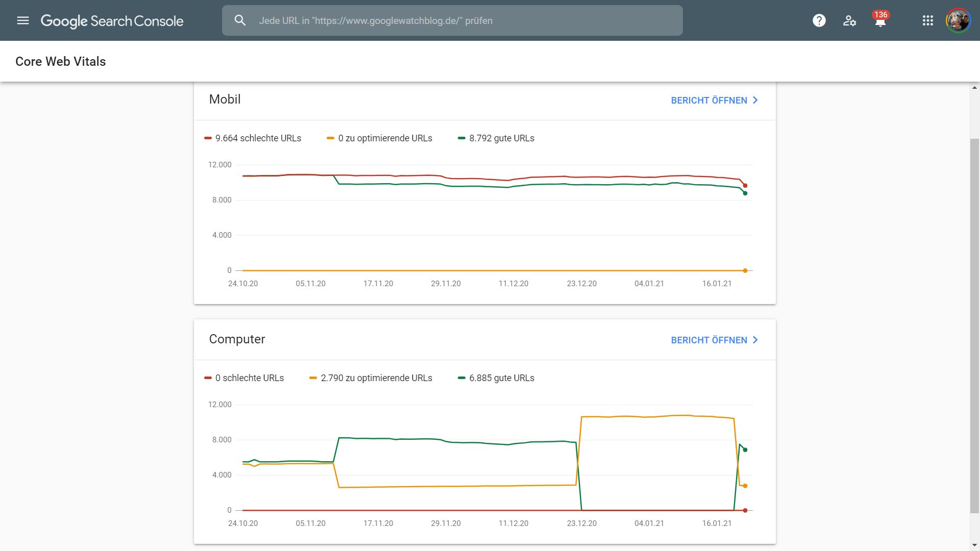Open the Google apps grid
The height and width of the screenshot is (551, 980).
coord(927,20)
